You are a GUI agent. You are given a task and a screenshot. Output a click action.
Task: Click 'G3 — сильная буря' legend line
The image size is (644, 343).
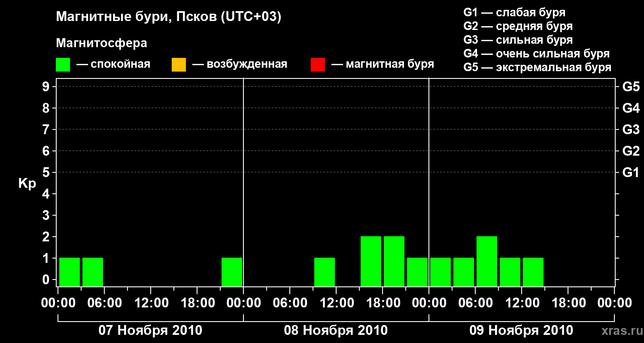tap(518, 40)
